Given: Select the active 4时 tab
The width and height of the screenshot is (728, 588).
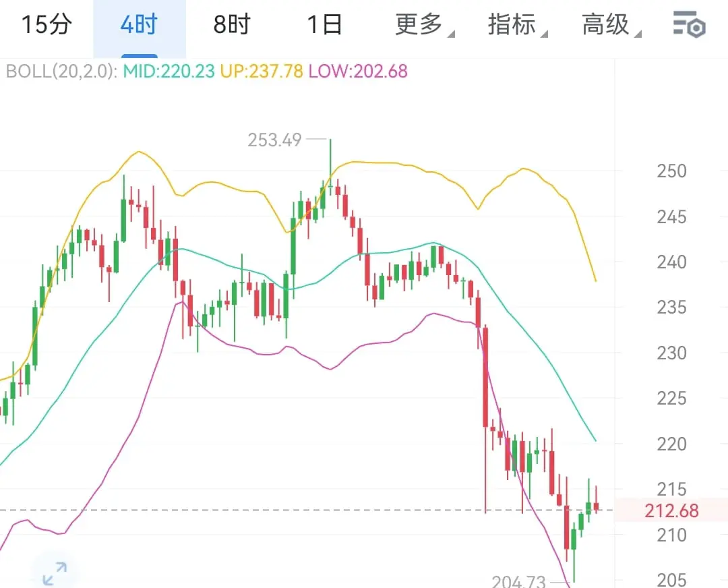Looking at the screenshot, I should [140, 25].
